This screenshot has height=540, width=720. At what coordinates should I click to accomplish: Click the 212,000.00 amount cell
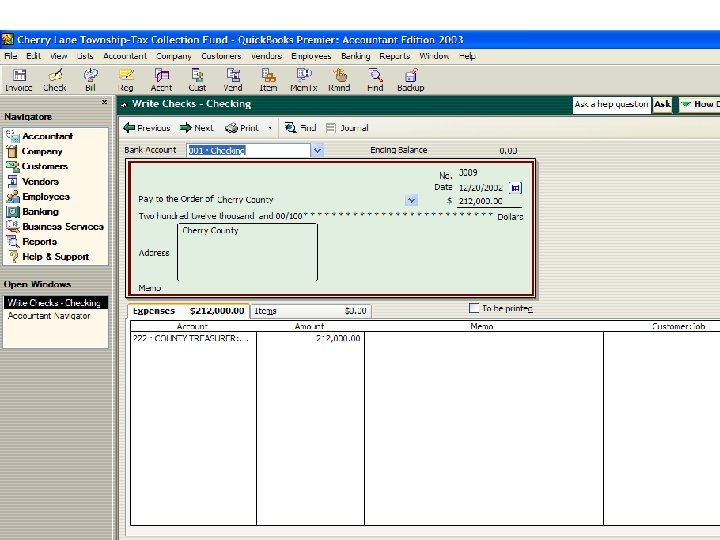[x=310, y=338]
